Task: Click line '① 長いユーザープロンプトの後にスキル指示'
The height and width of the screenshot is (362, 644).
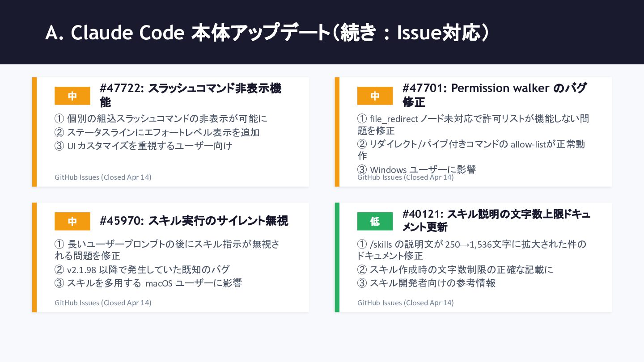Action: 167,250
